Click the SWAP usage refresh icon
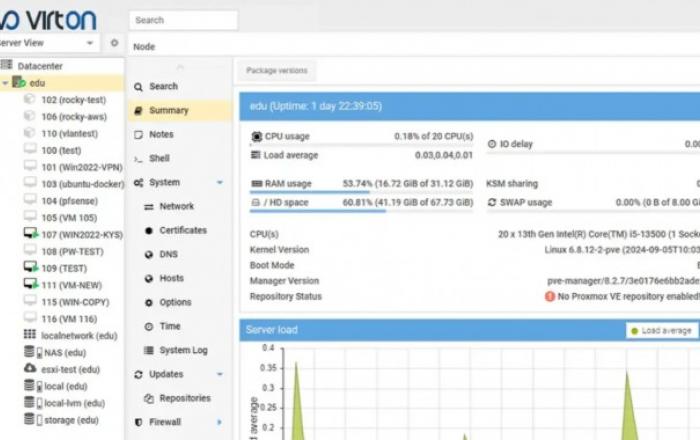 tap(492, 202)
